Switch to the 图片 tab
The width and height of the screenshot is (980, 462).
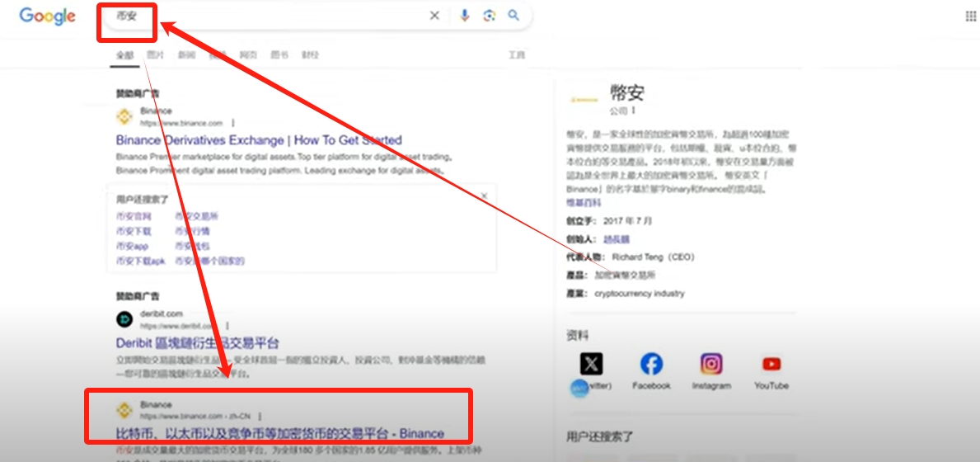point(155,55)
